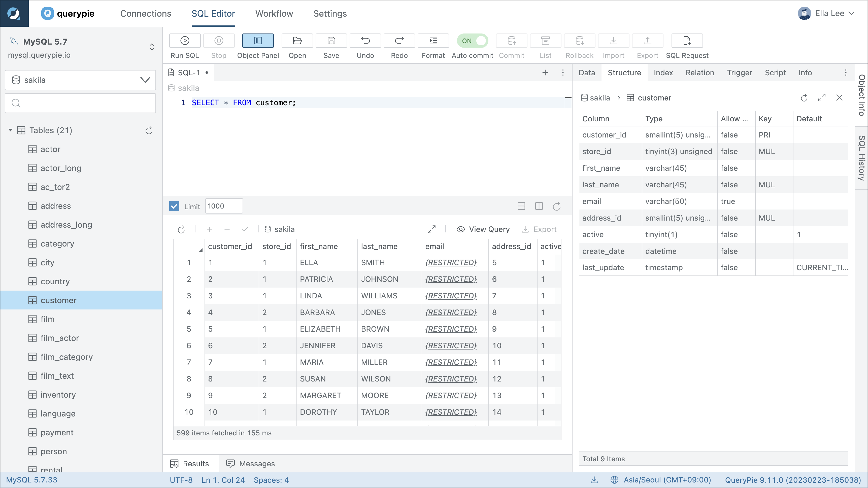
Task: Click the toolbar Export icon
Action: click(648, 41)
